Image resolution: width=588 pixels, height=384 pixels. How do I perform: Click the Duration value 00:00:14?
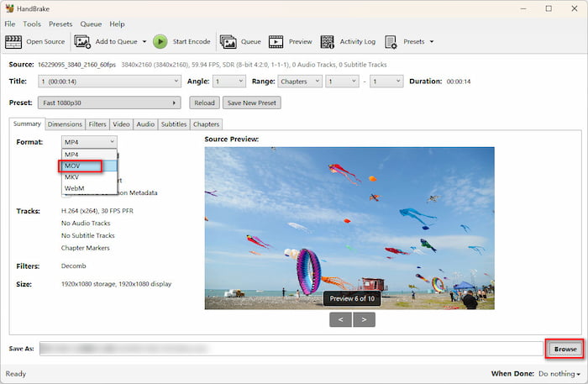point(459,82)
